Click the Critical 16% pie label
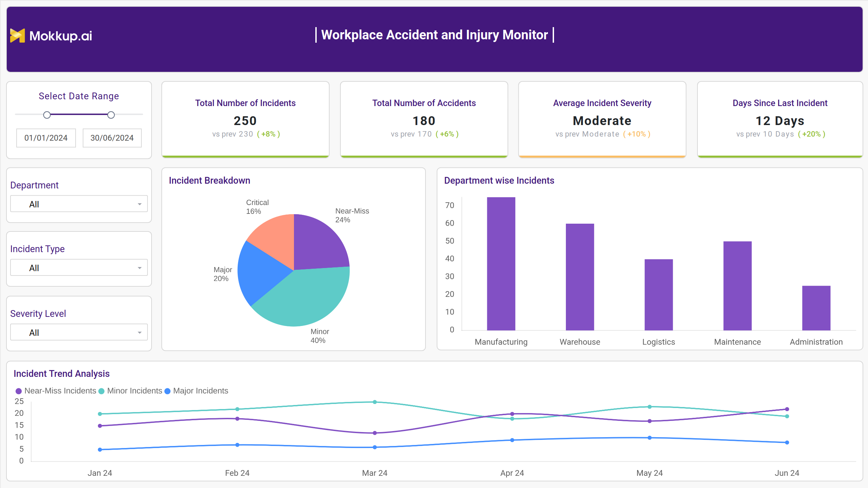Image resolution: width=868 pixels, height=488 pixels. pyautogui.click(x=257, y=207)
